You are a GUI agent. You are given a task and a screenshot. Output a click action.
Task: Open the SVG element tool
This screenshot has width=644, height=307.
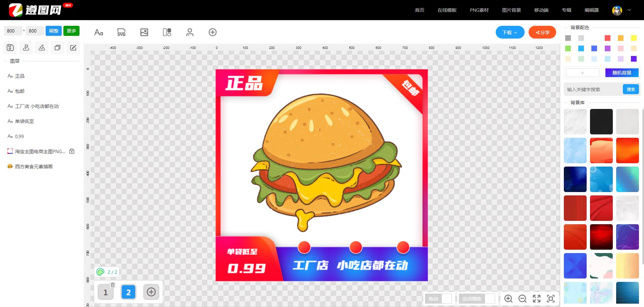tap(121, 32)
